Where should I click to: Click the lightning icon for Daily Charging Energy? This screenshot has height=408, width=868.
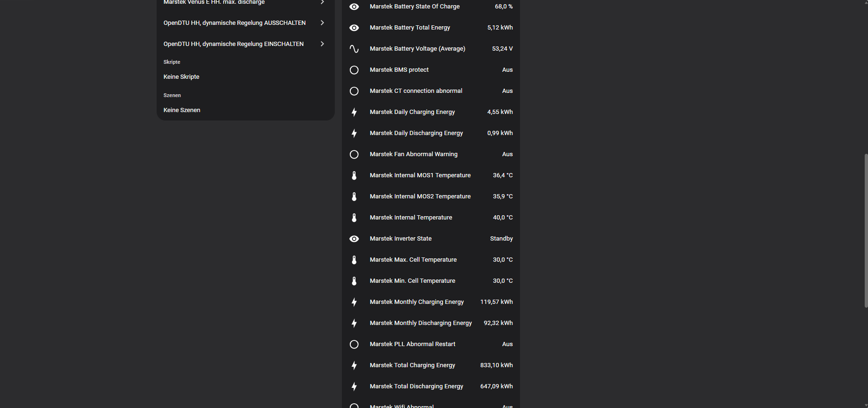click(x=354, y=112)
